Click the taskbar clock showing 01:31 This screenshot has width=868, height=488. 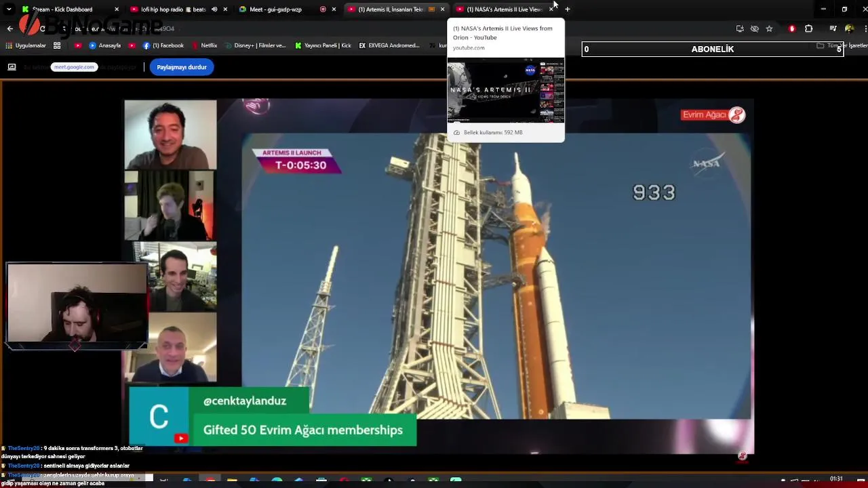point(836,479)
